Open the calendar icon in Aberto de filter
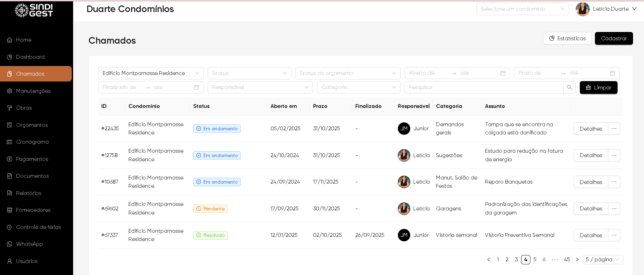644x275 pixels. [503, 73]
